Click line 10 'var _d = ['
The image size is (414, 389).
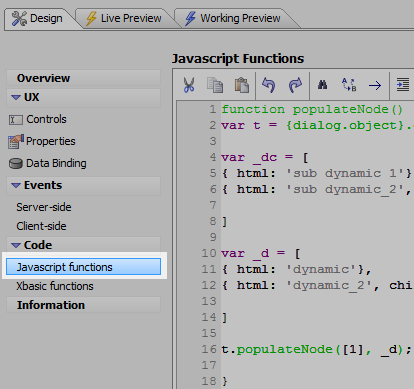261,253
